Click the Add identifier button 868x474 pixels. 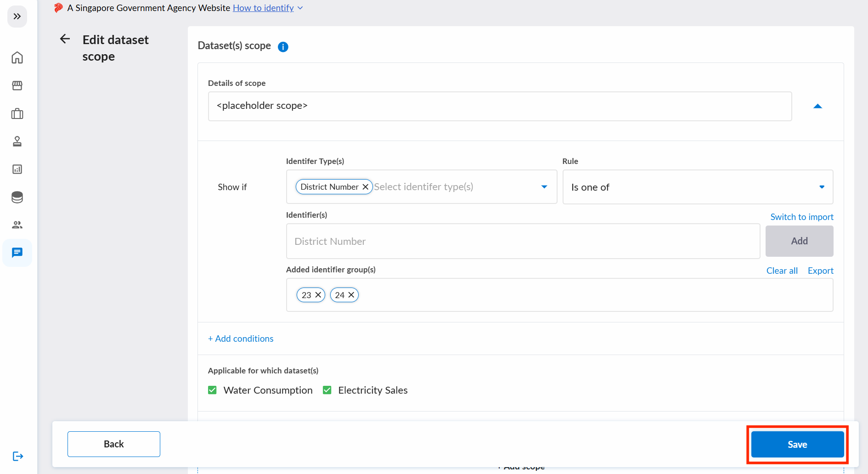click(x=799, y=241)
